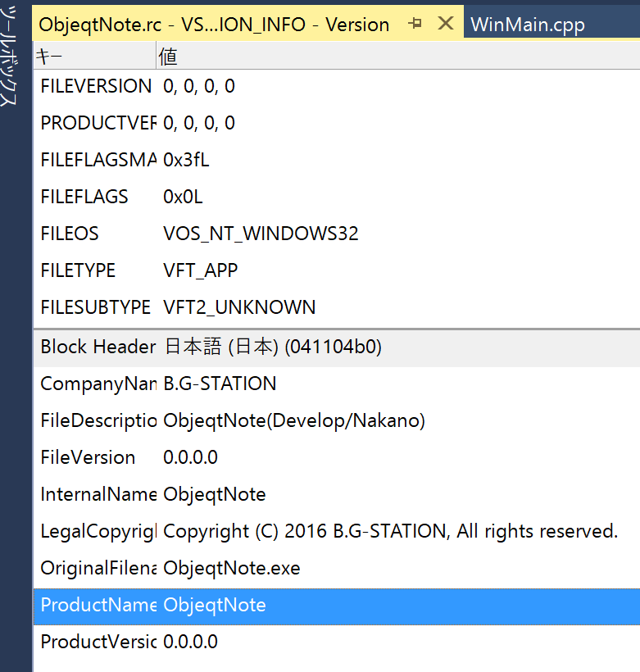
Task: Click the キー column header
Action: coord(95,57)
